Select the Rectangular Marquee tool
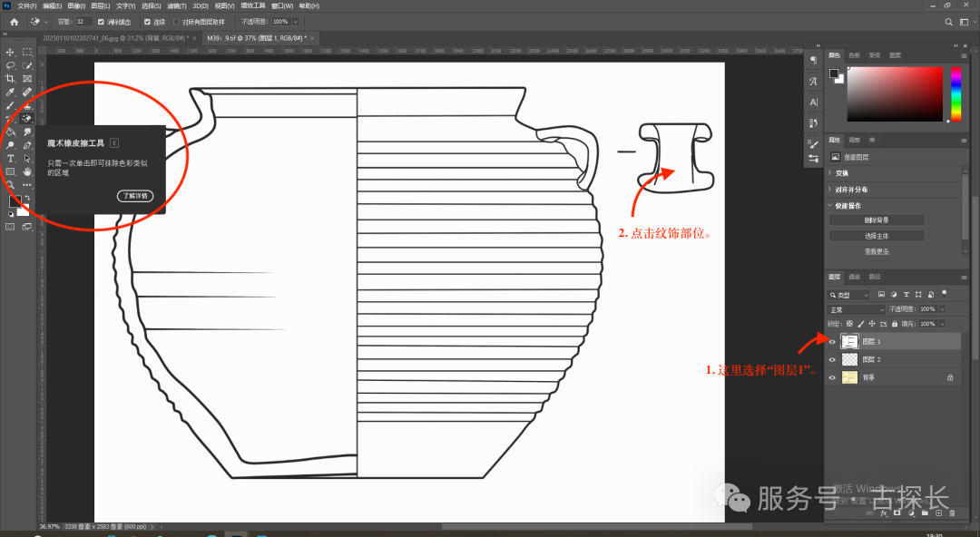Image resolution: width=980 pixels, height=537 pixels. tap(27, 53)
